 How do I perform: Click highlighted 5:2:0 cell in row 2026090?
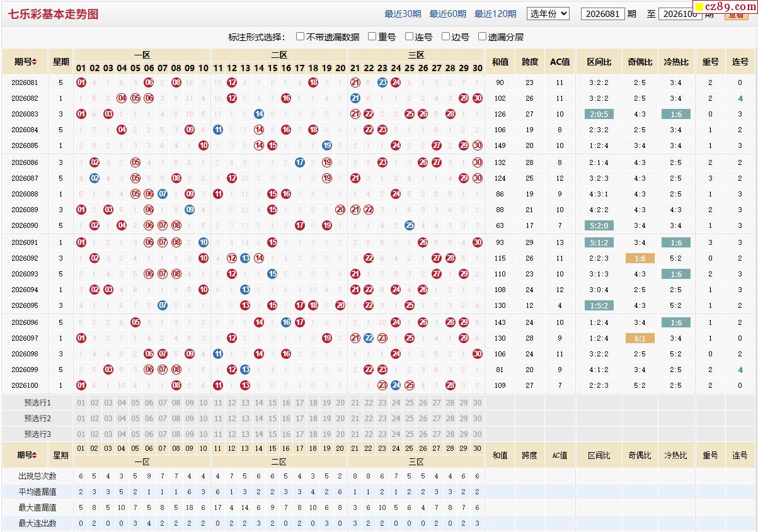coord(599,225)
